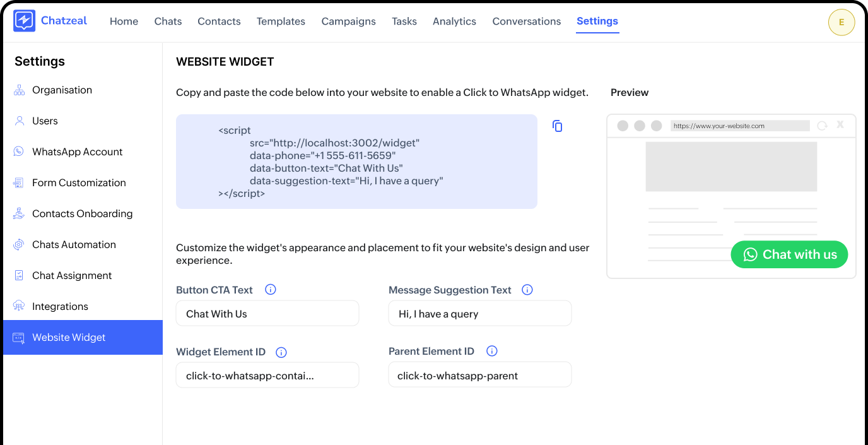Click the Chatzeal brand name

pyautogui.click(x=64, y=21)
